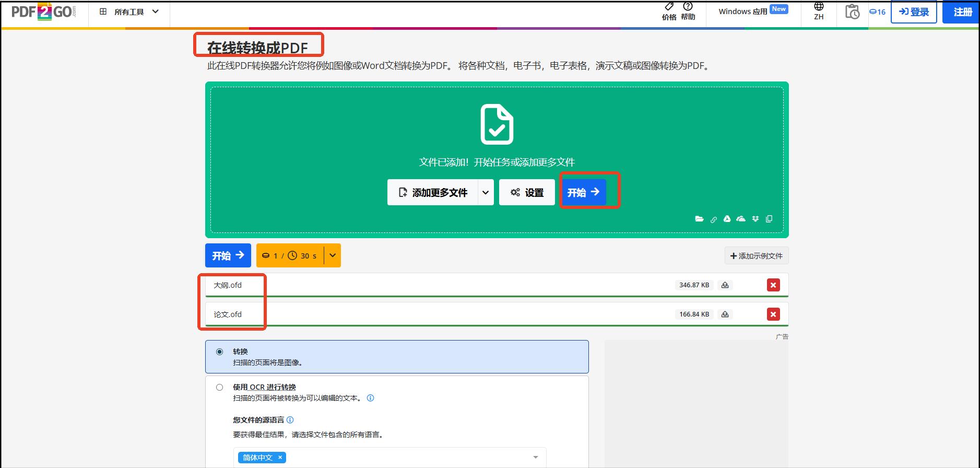Image resolution: width=980 pixels, height=468 pixels.
Task: Select the 使用 OCR 进行转换 radio option
Action: pyautogui.click(x=219, y=387)
